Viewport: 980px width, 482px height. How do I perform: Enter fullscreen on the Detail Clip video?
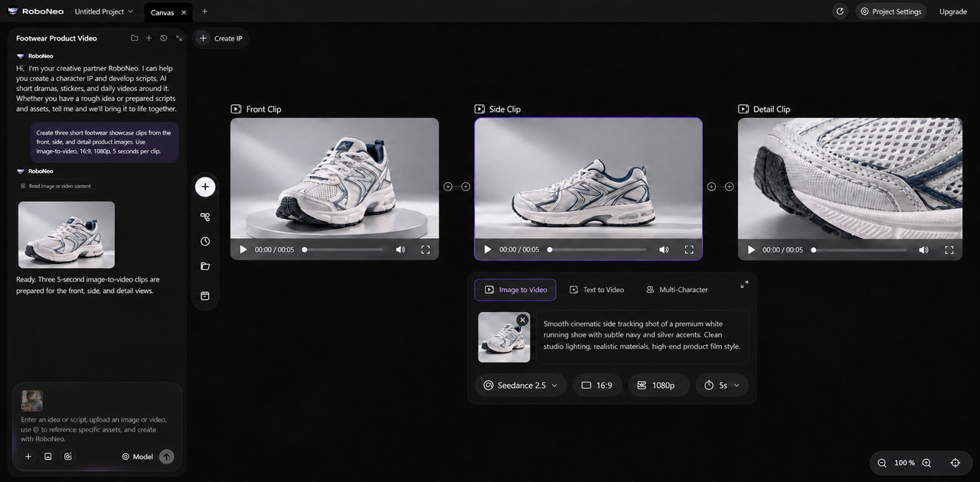coord(949,249)
